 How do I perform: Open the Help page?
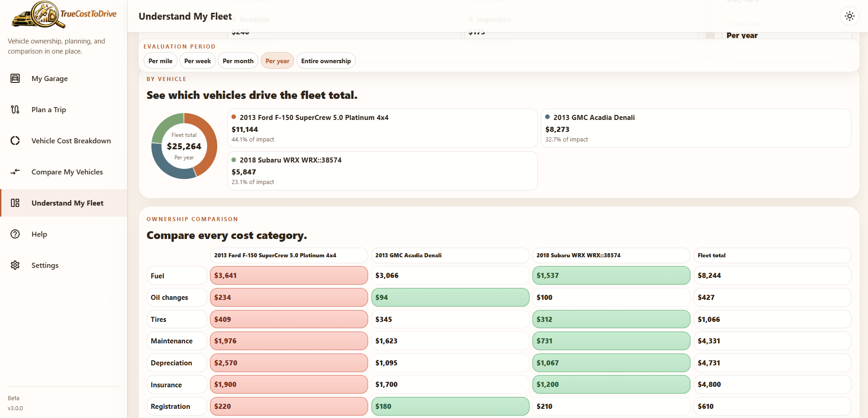pyautogui.click(x=64, y=234)
